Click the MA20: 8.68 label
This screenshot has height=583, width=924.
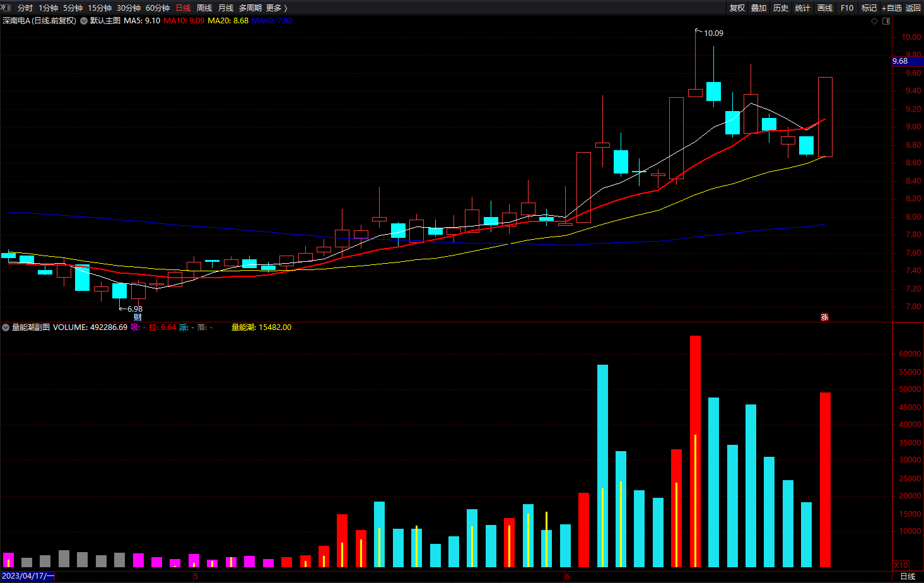228,21
